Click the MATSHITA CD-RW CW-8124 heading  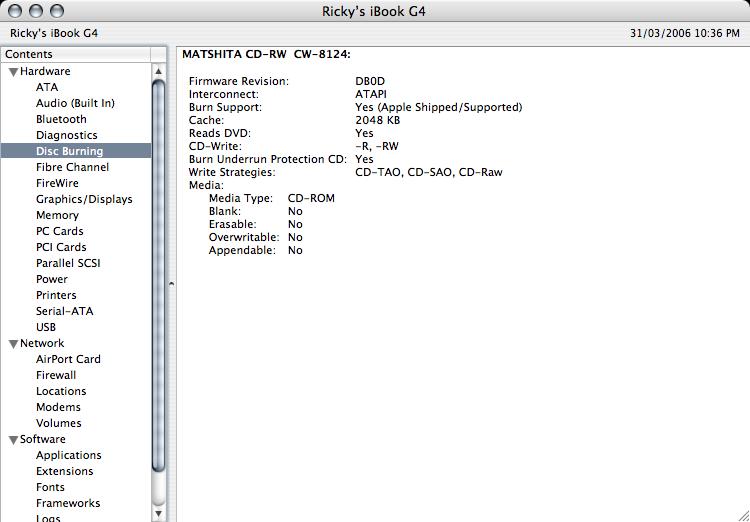266,55
